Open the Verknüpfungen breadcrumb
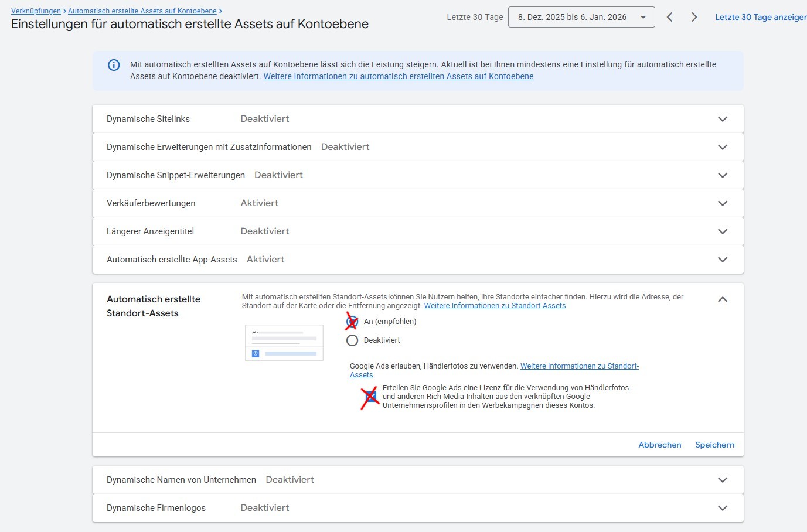The height and width of the screenshot is (532, 807). click(x=36, y=11)
